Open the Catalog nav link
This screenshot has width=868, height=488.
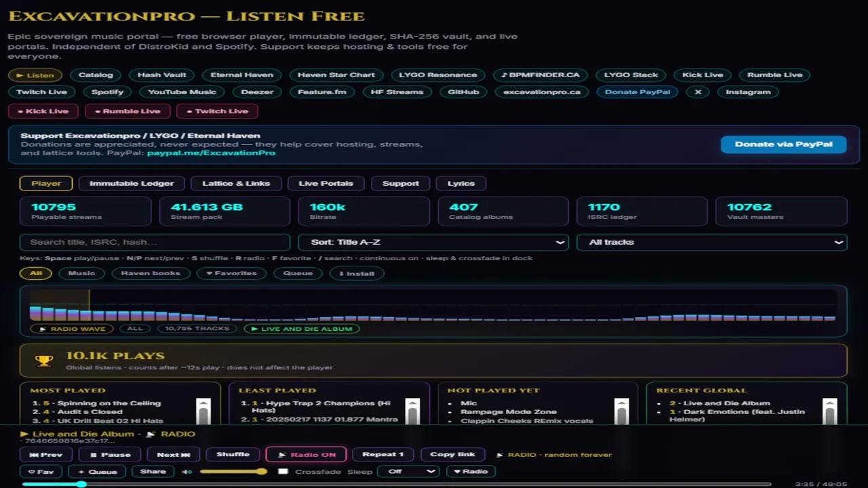tap(96, 75)
